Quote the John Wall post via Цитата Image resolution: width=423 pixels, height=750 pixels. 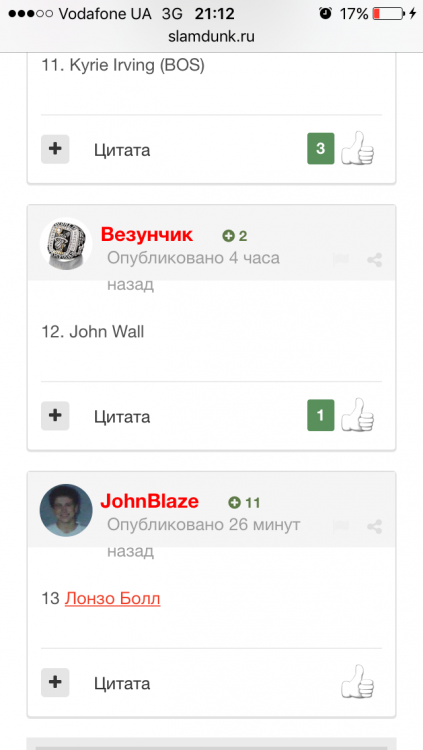122,417
